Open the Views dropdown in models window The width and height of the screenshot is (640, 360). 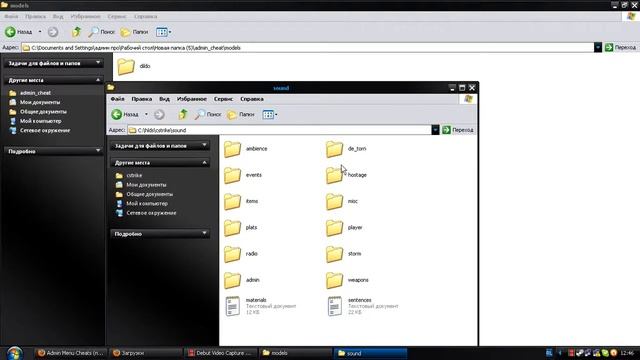163,32
